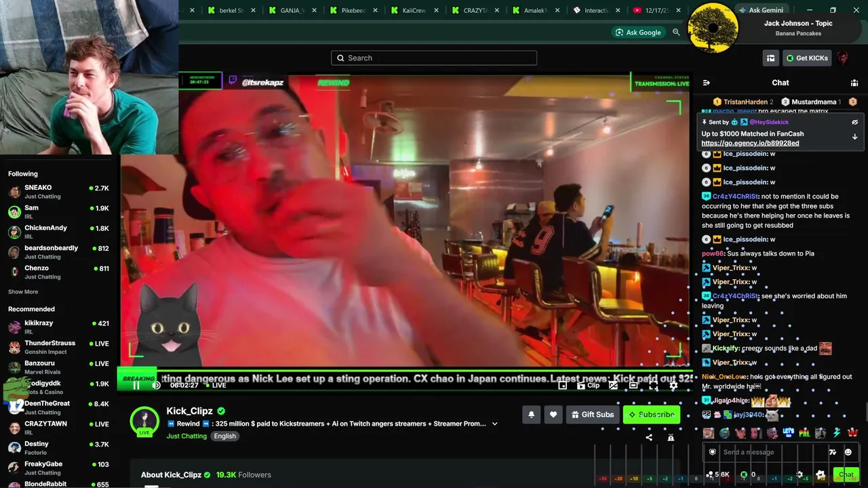The width and height of the screenshot is (868, 488).
Task: Click the green Subscribe button
Action: pos(652,415)
